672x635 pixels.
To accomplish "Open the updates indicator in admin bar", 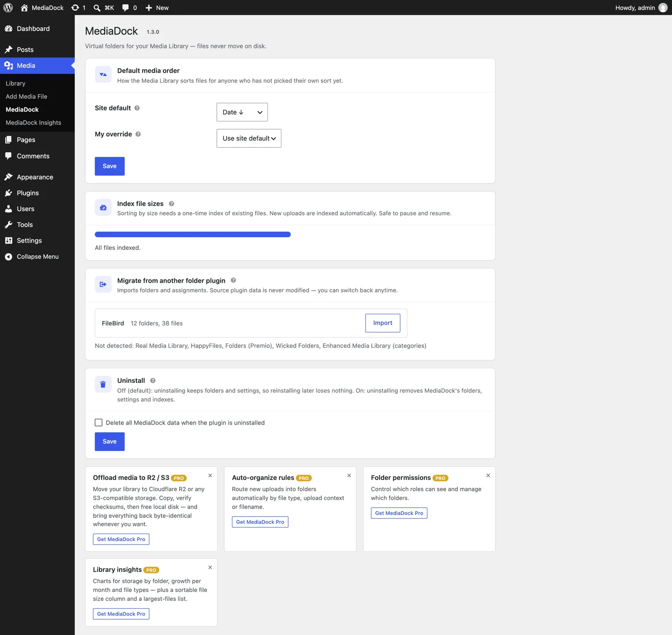I will [78, 7].
